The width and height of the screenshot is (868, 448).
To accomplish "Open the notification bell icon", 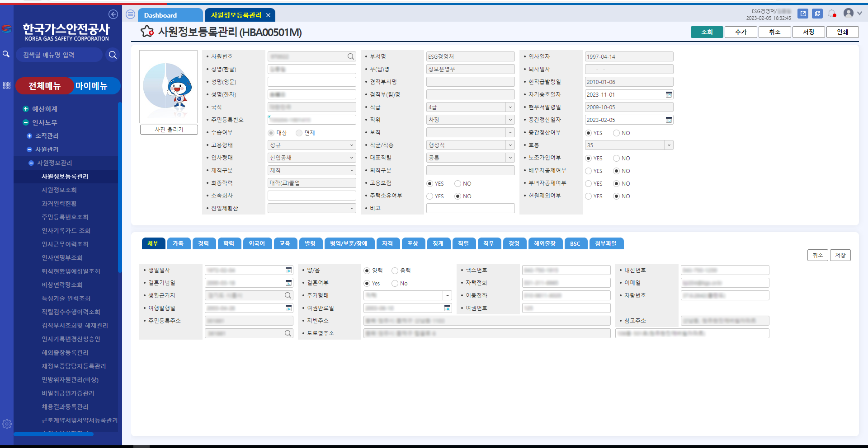I will pos(832,14).
